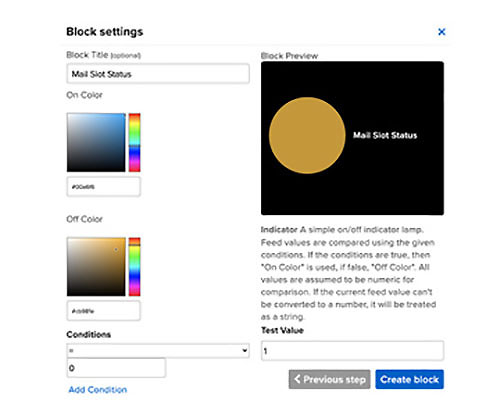Click the Mail Slot Status preview label

(385, 135)
